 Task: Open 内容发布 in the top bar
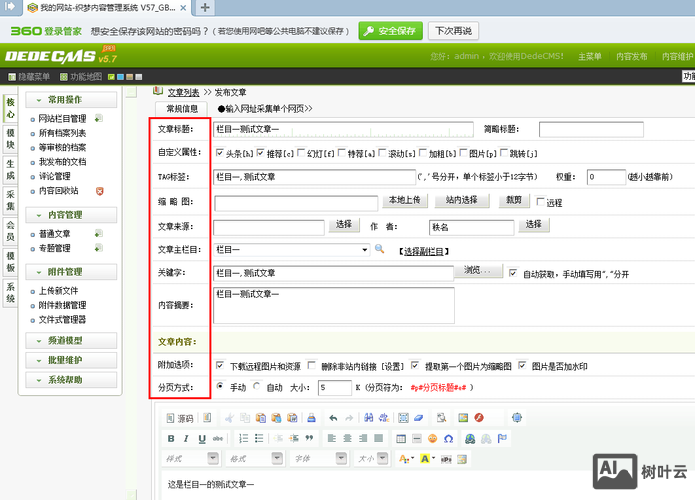coord(632,57)
